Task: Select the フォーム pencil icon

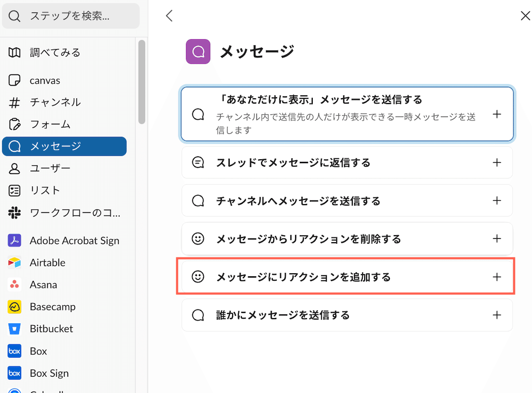Action: (x=14, y=124)
